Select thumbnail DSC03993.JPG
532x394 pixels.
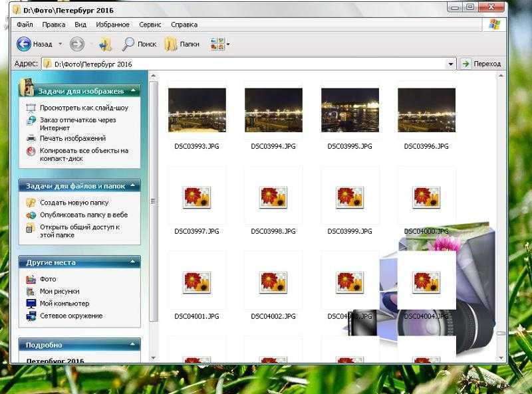click(197, 110)
